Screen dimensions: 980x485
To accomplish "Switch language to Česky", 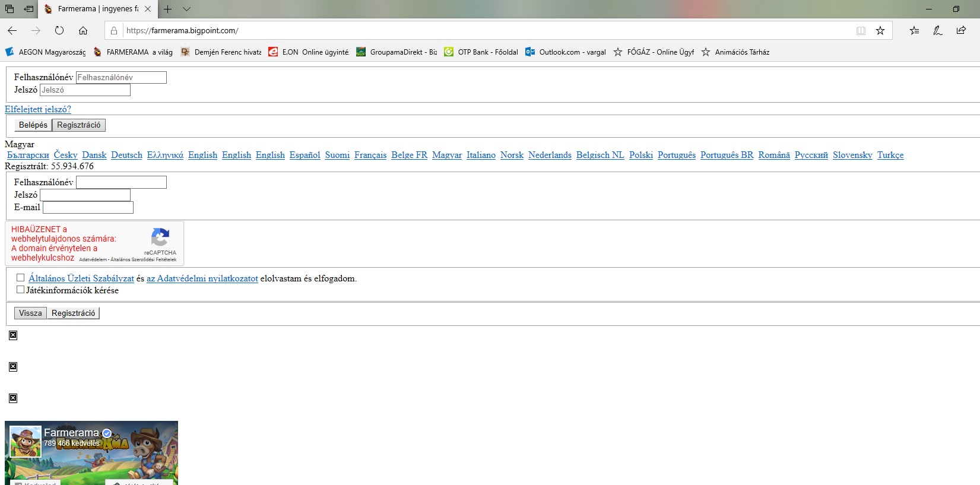I will 65,155.
